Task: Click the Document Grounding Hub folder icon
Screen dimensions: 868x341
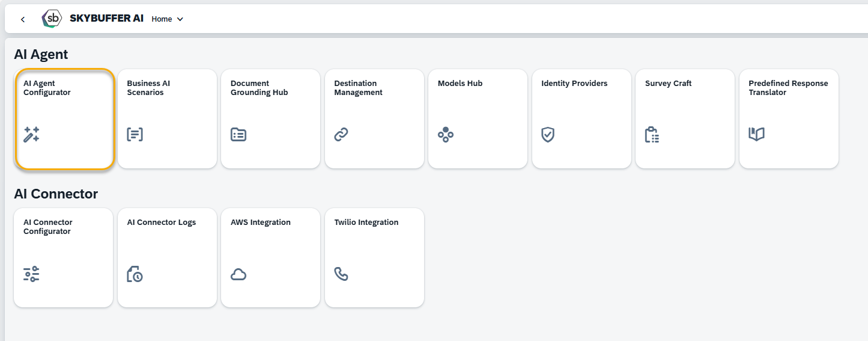Action: click(x=238, y=135)
